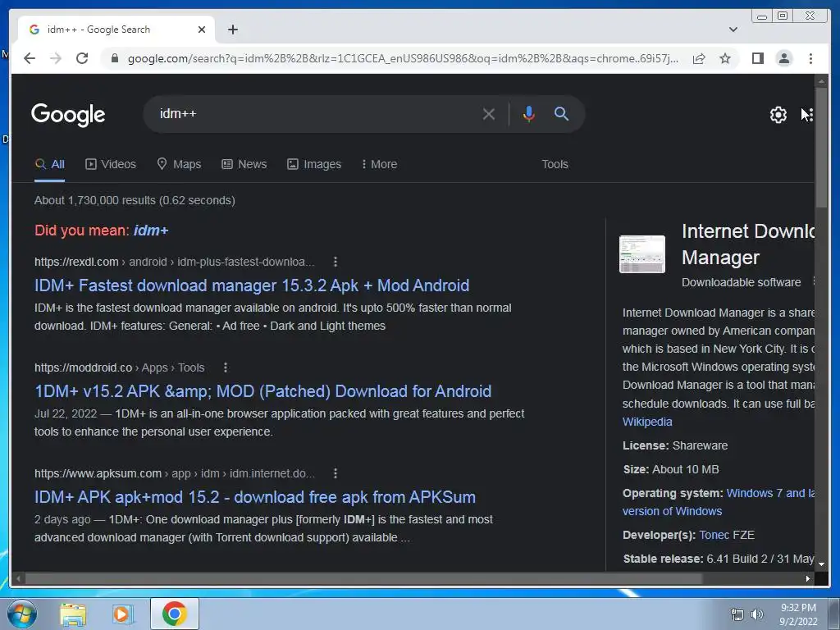The image size is (840, 630).
Task: Expand the More search categories menu
Action: (379, 164)
